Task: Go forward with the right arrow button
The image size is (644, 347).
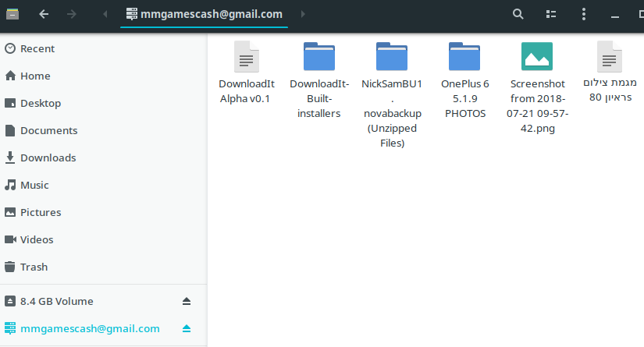Action: pos(72,14)
